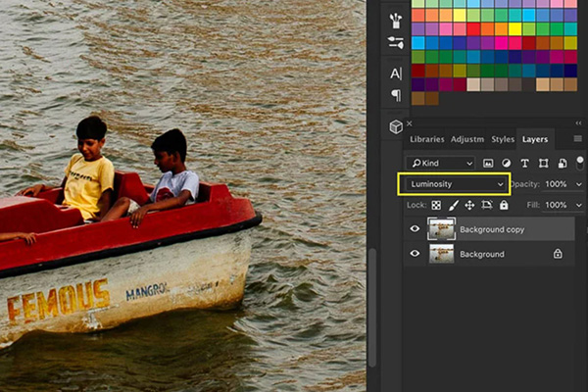The width and height of the screenshot is (588, 392).
Task: Open the Brushes panel icon
Action: (x=396, y=19)
